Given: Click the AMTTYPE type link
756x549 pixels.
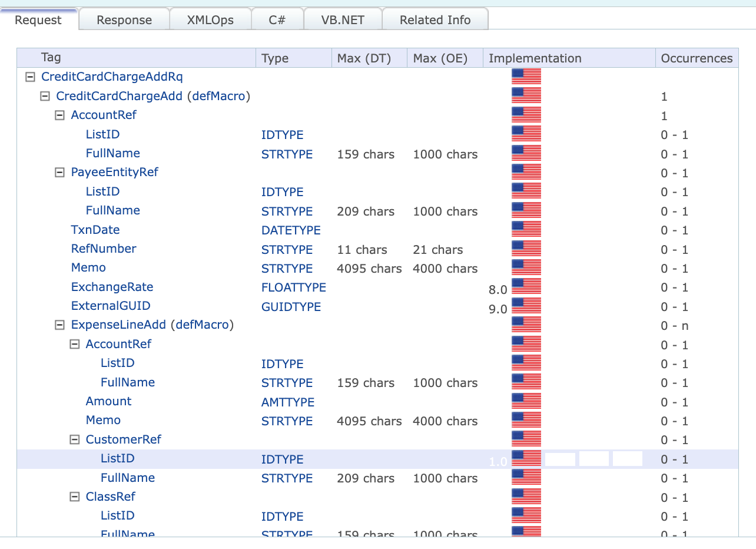Looking at the screenshot, I should [288, 402].
